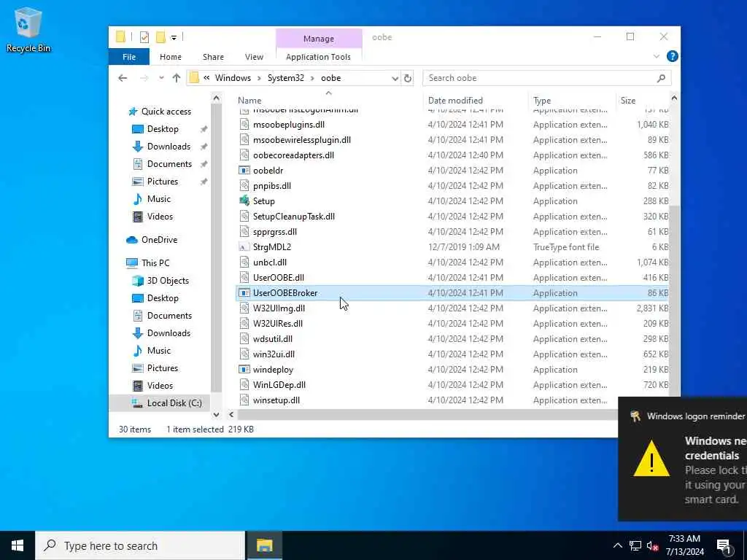The height and width of the screenshot is (560, 747).
Task: Open the Action Center notifications icon
Action: click(724, 545)
